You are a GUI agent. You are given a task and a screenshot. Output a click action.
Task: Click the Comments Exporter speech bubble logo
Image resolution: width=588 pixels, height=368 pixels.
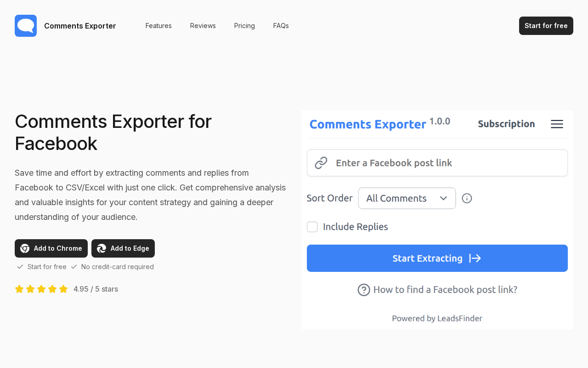tap(26, 26)
